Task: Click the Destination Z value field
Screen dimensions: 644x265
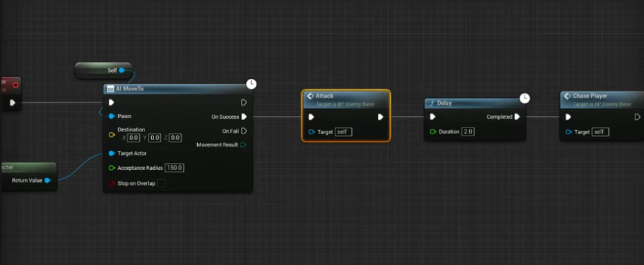Action: 176,138
